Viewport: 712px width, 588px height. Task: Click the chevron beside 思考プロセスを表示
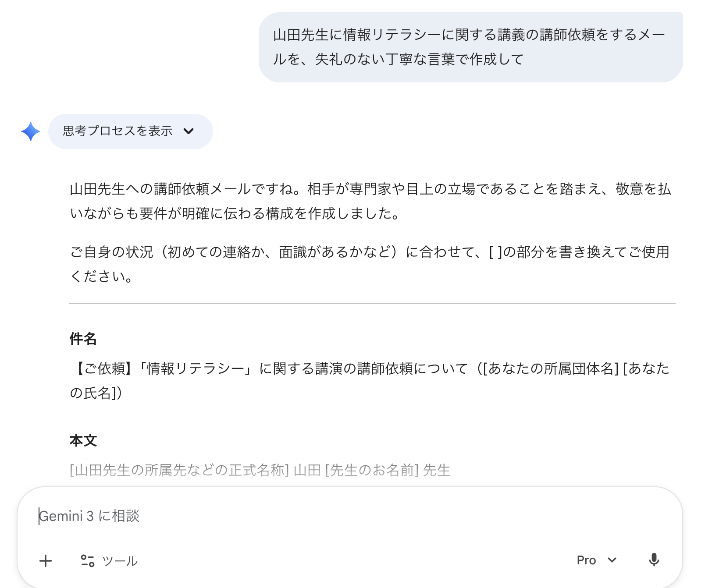[189, 131]
